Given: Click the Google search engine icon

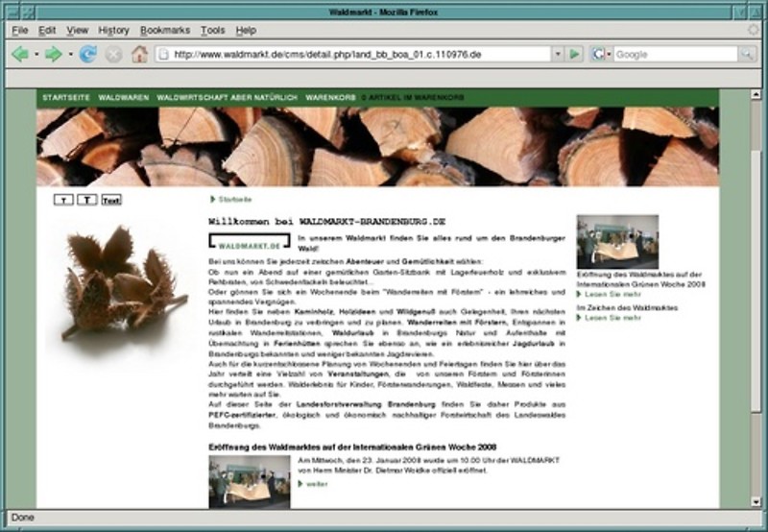Looking at the screenshot, I should 597,54.
